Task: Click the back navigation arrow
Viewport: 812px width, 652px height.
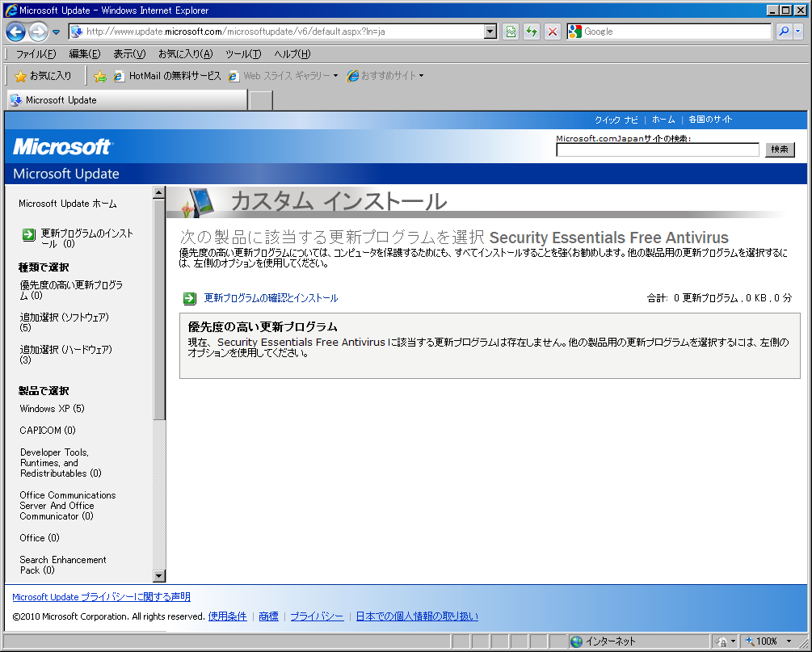Action: [16, 32]
